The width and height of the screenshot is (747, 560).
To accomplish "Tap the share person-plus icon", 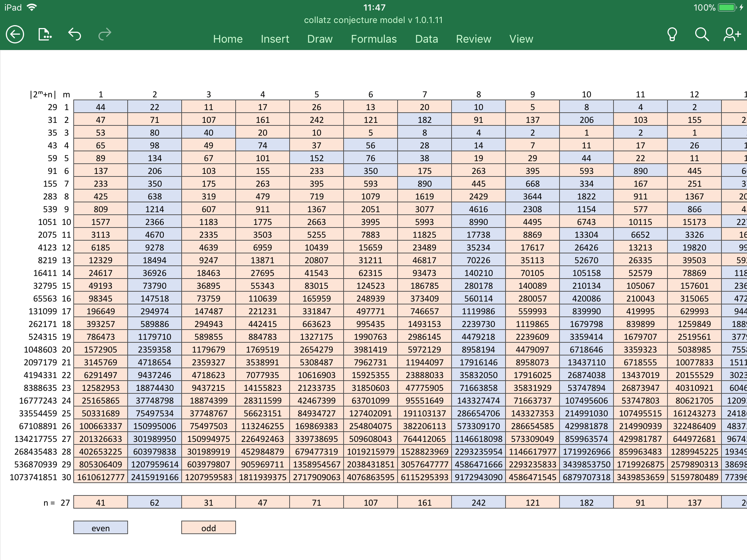I will pyautogui.click(x=732, y=35).
